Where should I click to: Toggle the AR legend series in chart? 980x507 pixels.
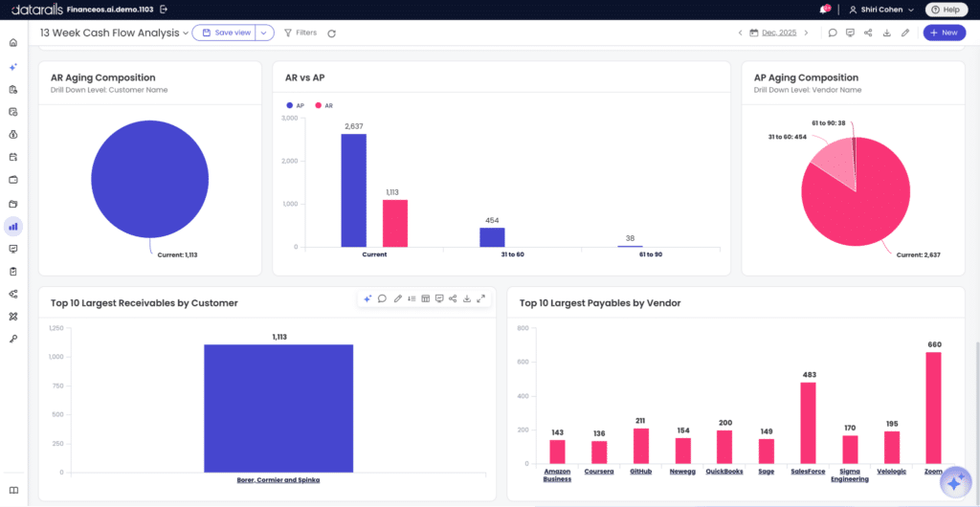coord(323,106)
